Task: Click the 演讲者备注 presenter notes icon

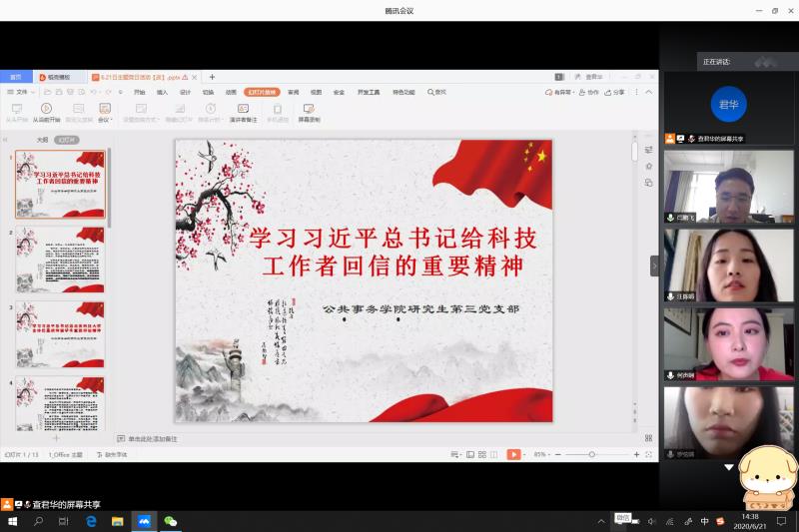Action: 243,109
